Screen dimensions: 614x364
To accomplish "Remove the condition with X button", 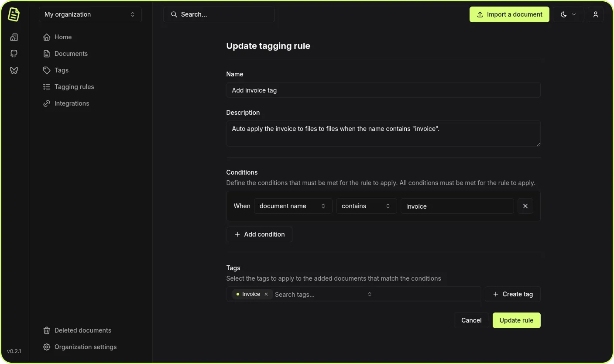I will point(525,206).
